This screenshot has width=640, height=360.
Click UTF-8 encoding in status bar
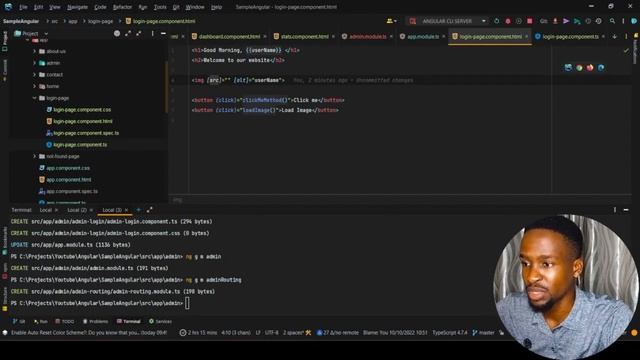click(x=271, y=333)
